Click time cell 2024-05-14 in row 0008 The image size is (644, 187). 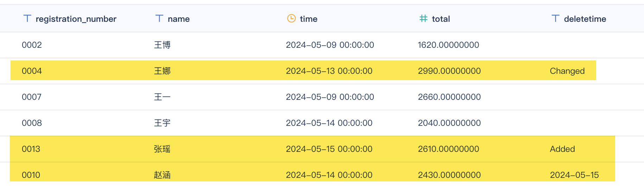pos(329,123)
